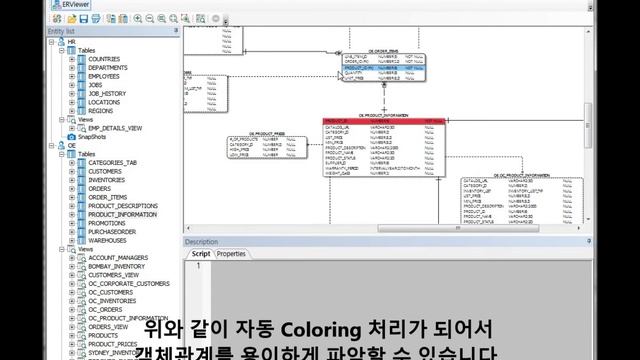Viewport: 640px width, 360px height.
Task: Collapse the HR schema node
Action: coord(51,42)
